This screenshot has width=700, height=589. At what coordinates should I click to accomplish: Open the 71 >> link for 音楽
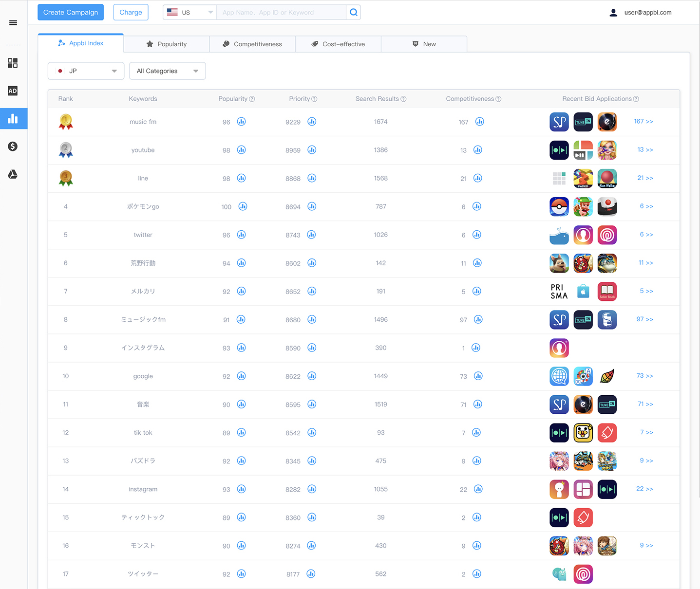(645, 404)
